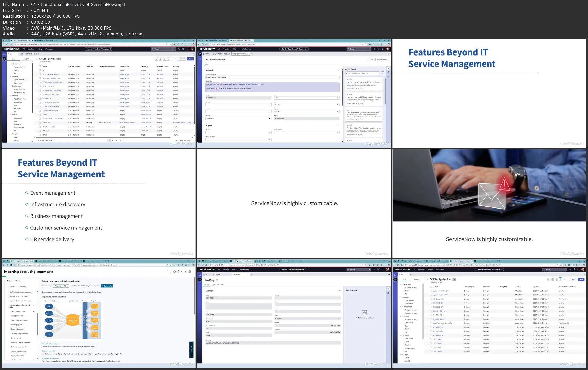Click the Configuration item lookup icon in the incident form
Screen dimensions: 588x370
coord(269,139)
